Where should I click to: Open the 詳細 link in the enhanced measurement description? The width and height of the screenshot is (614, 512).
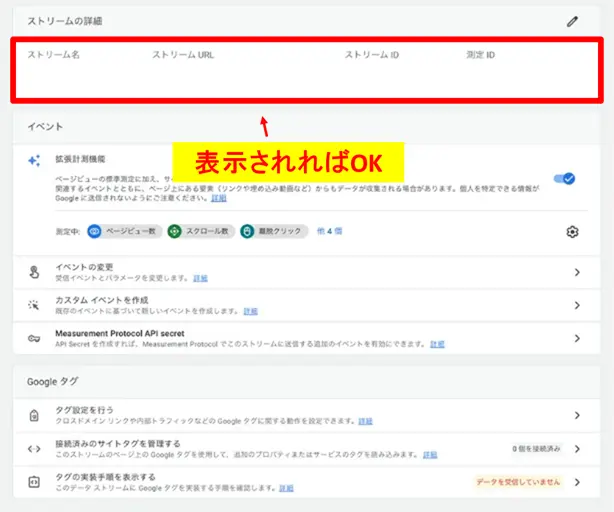(219, 198)
